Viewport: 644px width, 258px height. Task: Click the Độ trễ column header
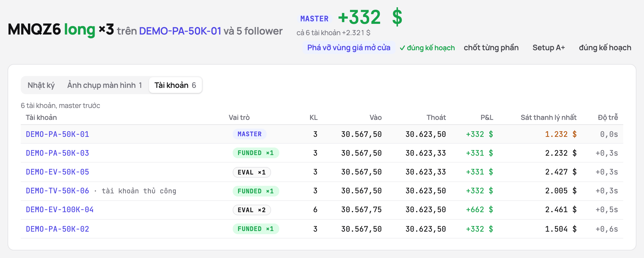(x=608, y=117)
